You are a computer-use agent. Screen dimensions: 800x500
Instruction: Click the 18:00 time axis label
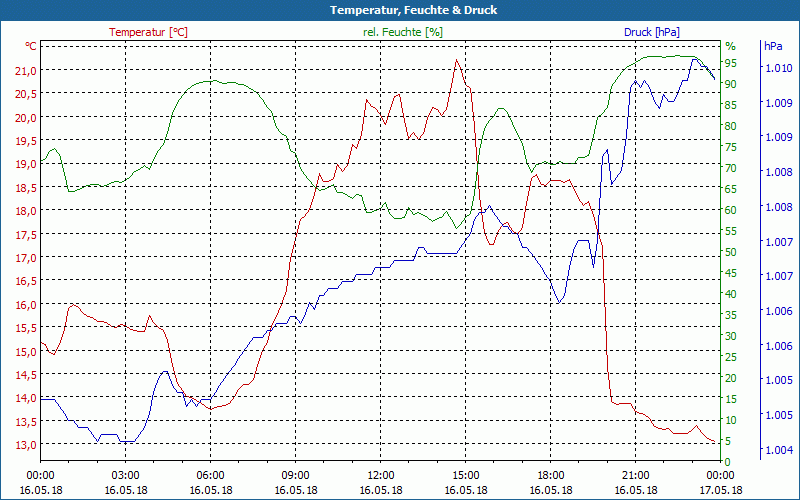[x=551, y=476]
